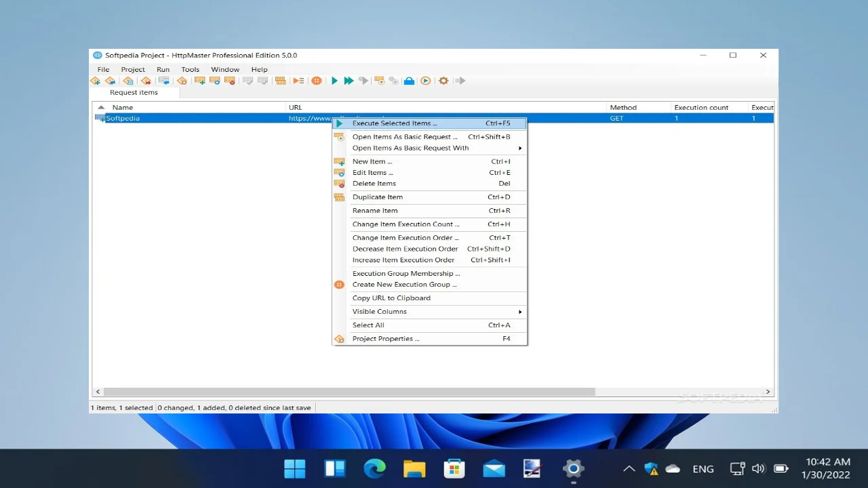This screenshot has height=488, width=868.
Task: Open File Explorer from the taskbar
Action: click(x=414, y=468)
